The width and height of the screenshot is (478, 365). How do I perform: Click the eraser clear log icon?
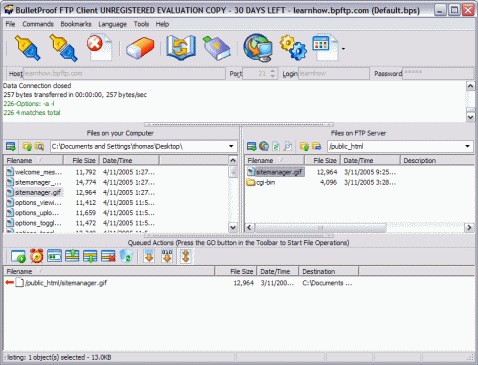[140, 48]
